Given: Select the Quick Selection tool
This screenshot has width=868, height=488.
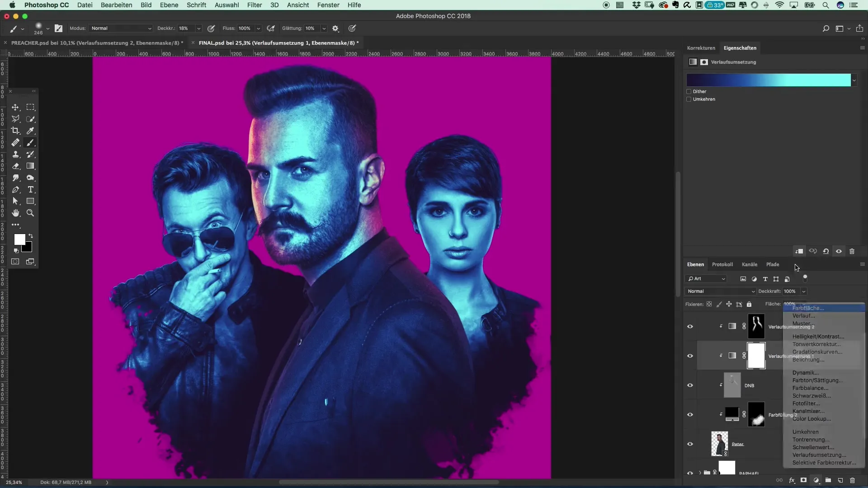Looking at the screenshot, I should (x=30, y=119).
